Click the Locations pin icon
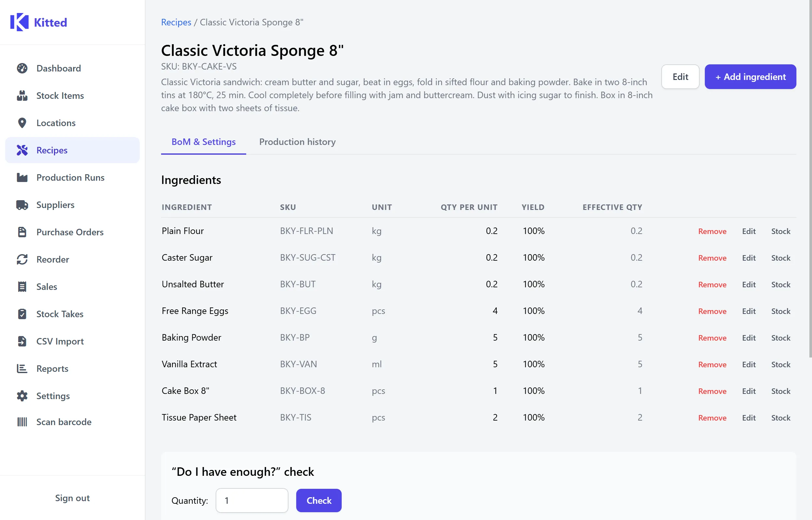Screen dimensions: 812x520 [22, 123]
